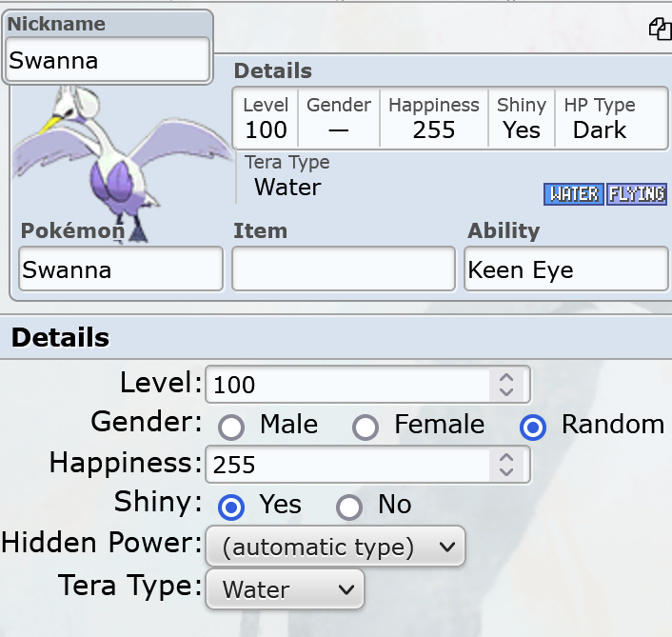Click the HP Type Dark summary cell
672x637 pixels.
600,119
